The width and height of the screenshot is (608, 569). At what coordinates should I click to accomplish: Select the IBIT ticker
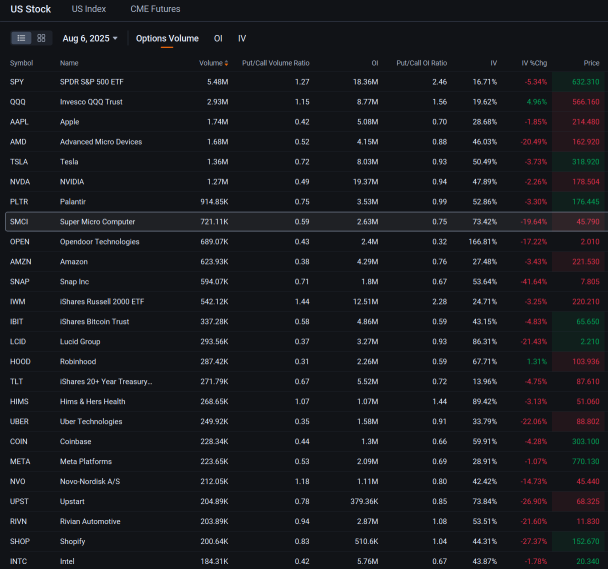[16, 322]
